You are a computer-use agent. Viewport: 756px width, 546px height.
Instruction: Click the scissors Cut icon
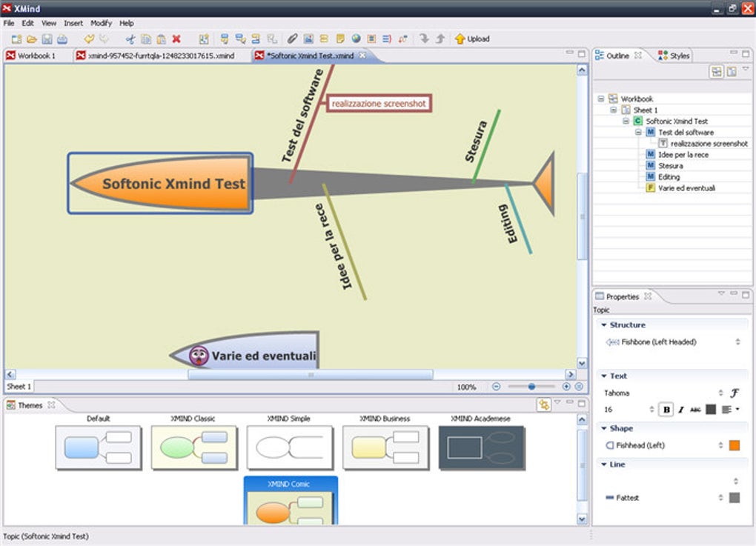130,39
